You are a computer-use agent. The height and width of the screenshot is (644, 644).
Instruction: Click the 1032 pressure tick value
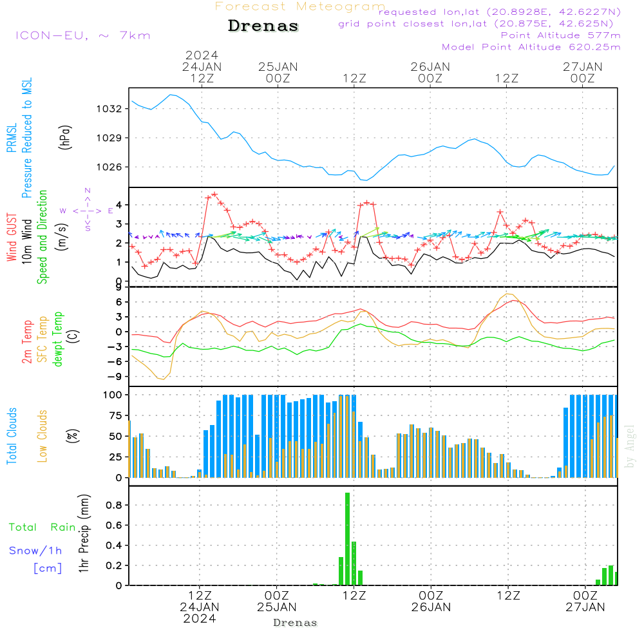pos(109,109)
